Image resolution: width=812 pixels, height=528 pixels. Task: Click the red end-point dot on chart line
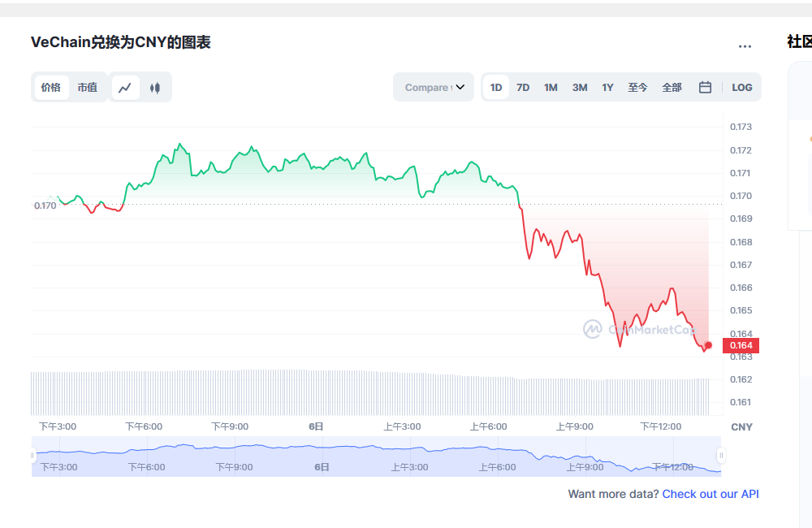[x=708, y=345]
